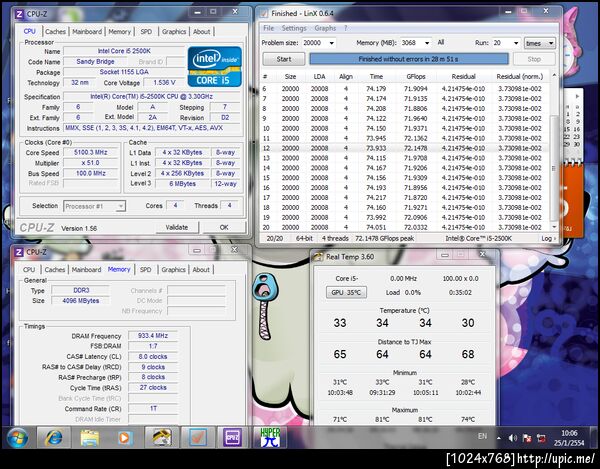
Task: Switch to About tab in top CPU-Z
Action: [201, 32]
